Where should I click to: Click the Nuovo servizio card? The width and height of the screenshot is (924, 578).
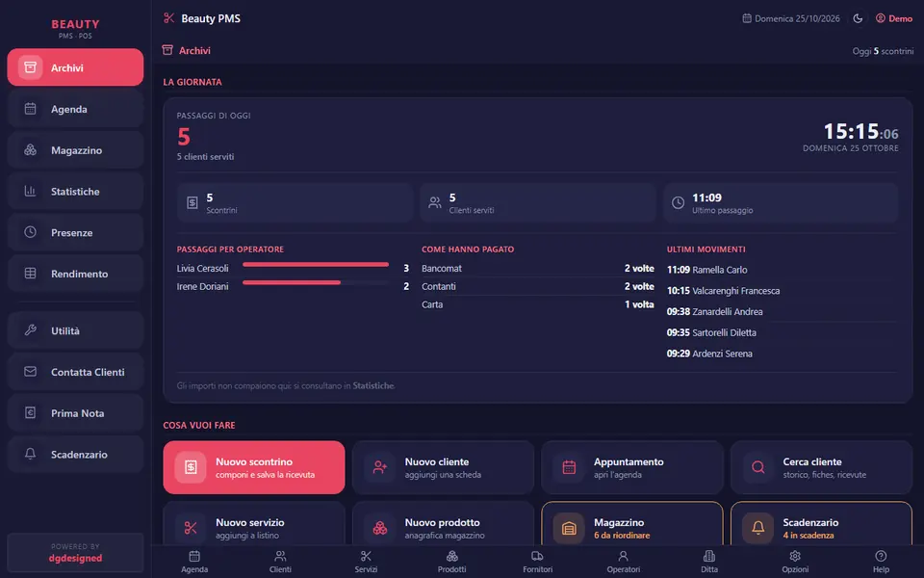tap(254, 524)
